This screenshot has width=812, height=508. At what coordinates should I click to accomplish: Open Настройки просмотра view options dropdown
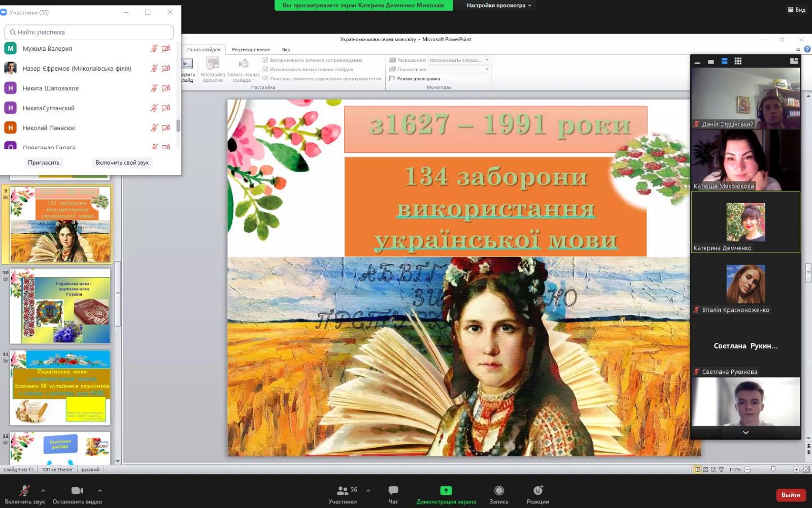click(499, 5)
